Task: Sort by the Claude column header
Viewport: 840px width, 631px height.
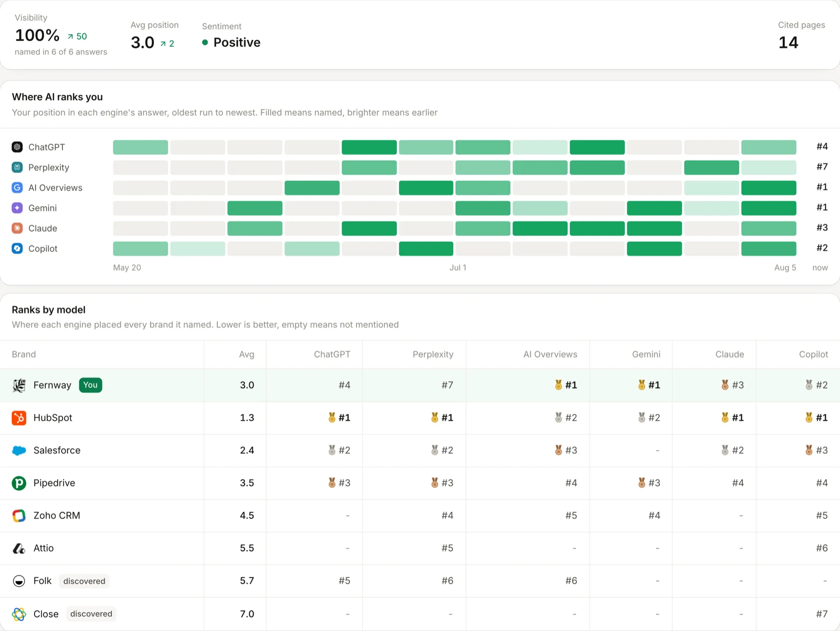Action: click(730, 355)
